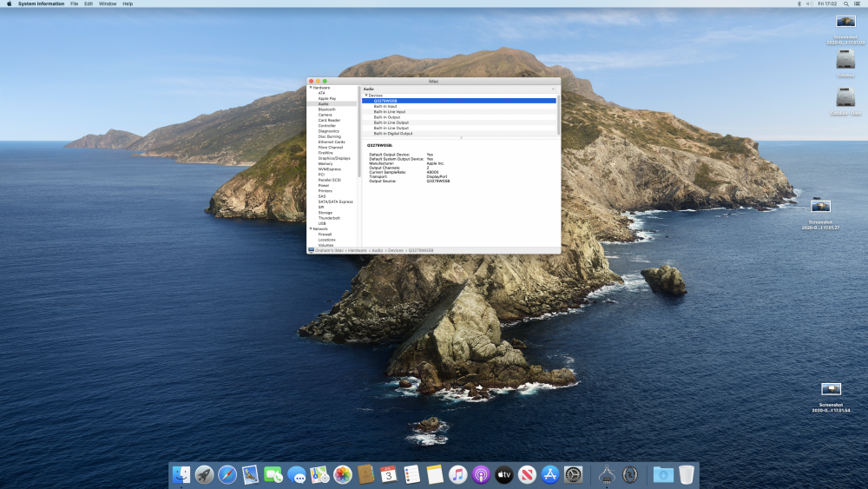868x489 pixels.
Task: Select Memory in the sidebar
Action: [325, 163]
